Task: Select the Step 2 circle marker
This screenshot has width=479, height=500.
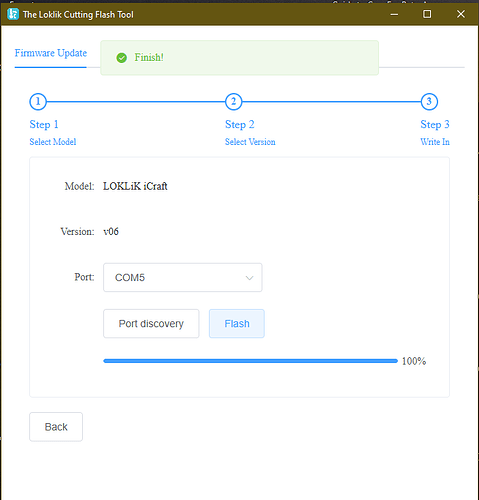Action: [233, 102]
